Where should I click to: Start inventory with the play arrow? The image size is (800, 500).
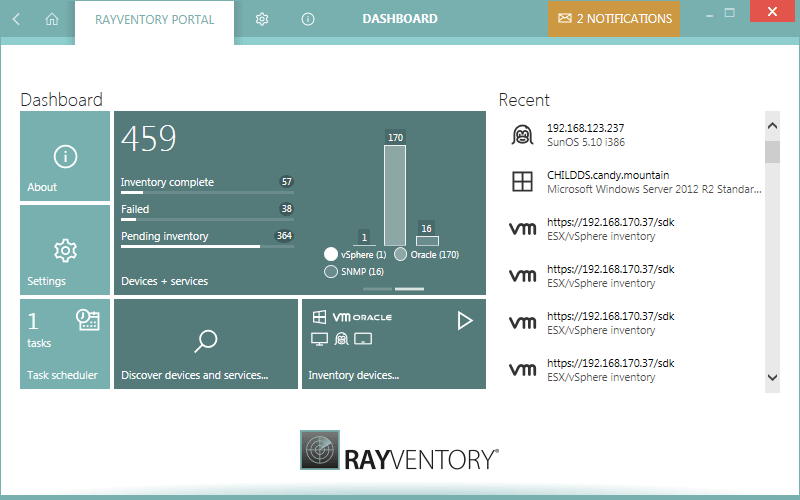click(465, 321)
